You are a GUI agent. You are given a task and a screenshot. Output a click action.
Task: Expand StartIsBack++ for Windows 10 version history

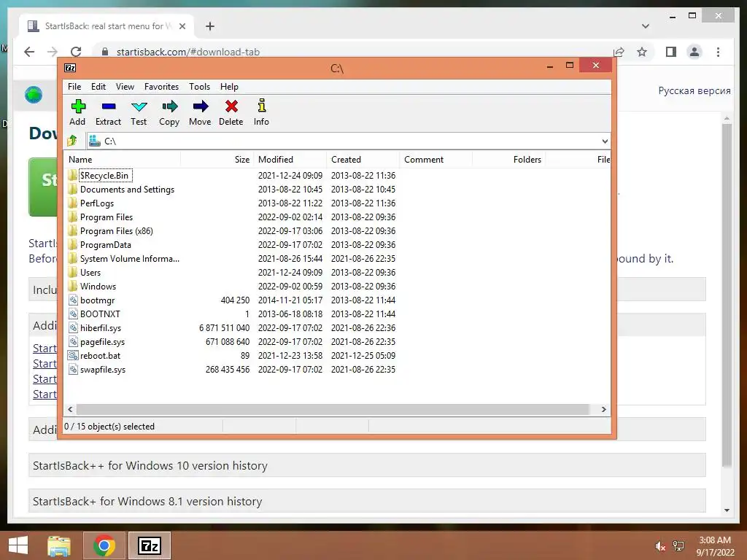[x=367, y=465]
